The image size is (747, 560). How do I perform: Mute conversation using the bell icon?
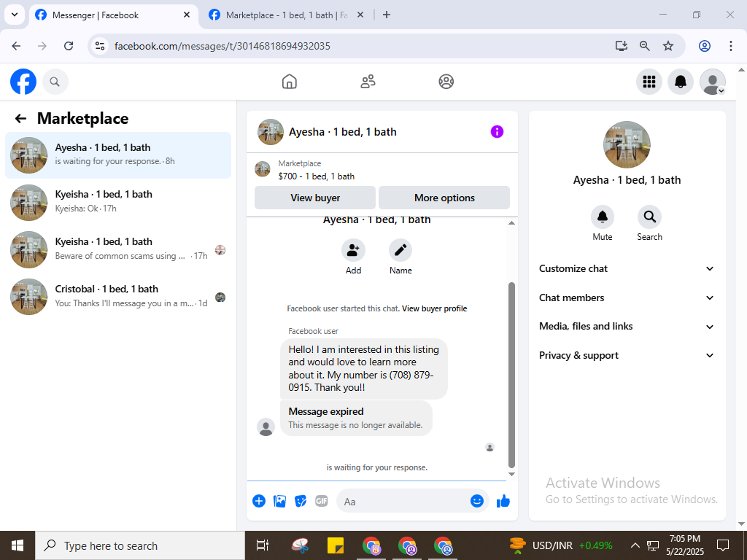tap(602, 217)
